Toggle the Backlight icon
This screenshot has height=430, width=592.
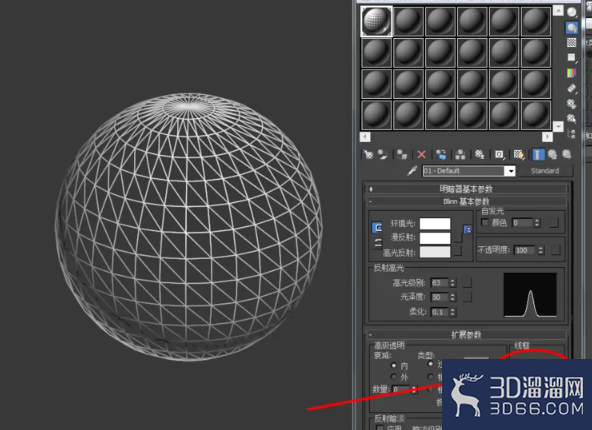[x=572, y=28]
